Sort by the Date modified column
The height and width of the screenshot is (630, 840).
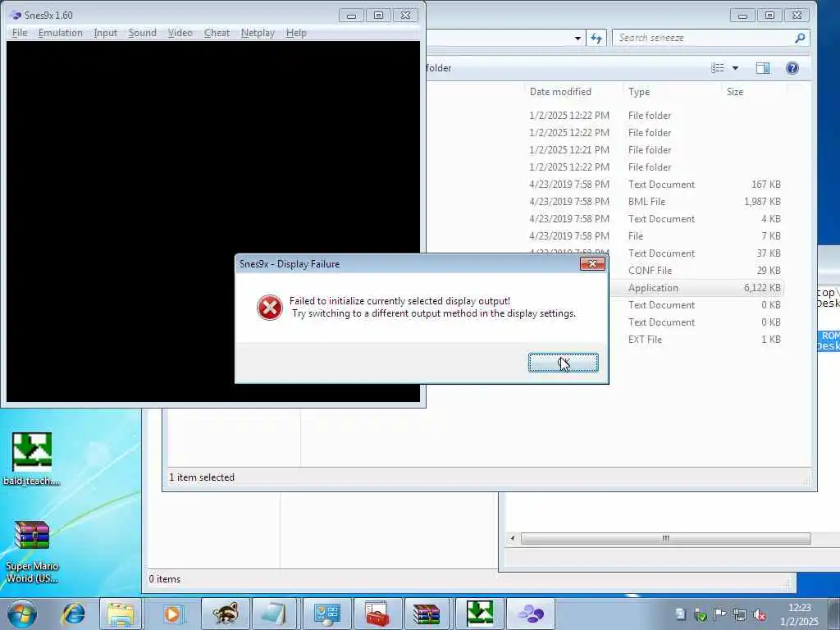[560, 92]
